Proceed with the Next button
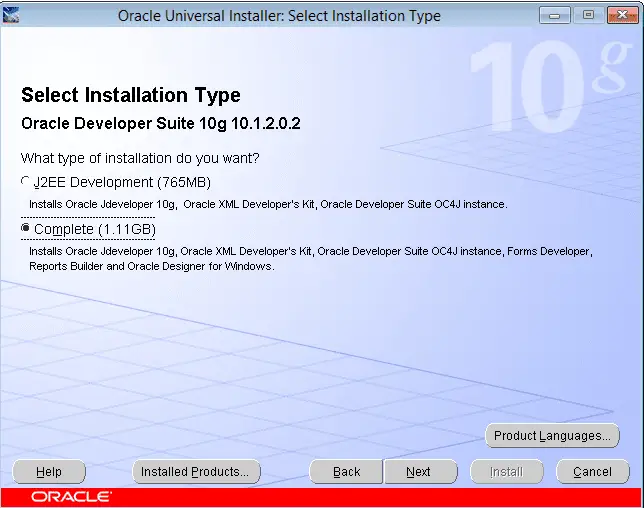 tap(420, 472)
